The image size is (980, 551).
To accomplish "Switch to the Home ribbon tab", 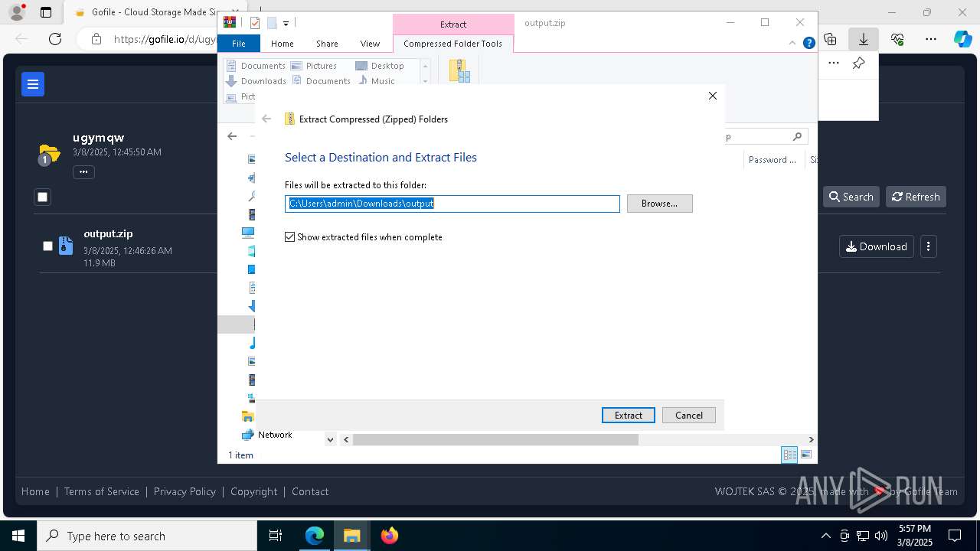I will pyautogui.click(x=282, y=44).
